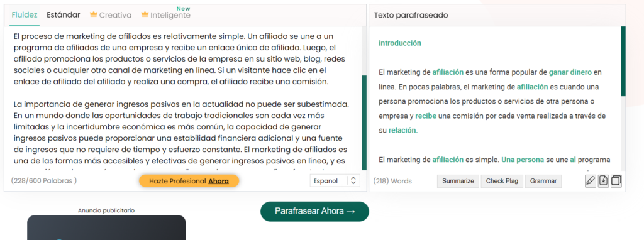Viewport: 644px width, 240px height.
Task: Click the Summarize button
Action: point(458,181)
